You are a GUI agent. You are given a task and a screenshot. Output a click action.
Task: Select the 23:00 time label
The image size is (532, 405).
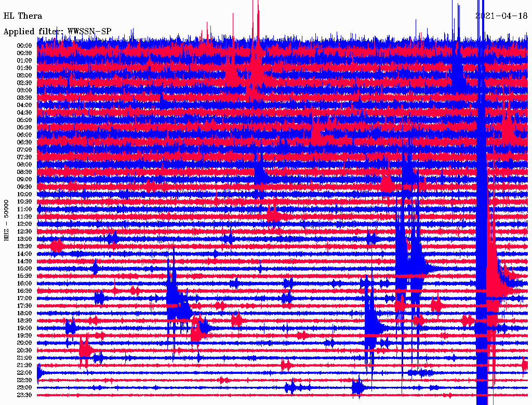(x=24, y=388)
